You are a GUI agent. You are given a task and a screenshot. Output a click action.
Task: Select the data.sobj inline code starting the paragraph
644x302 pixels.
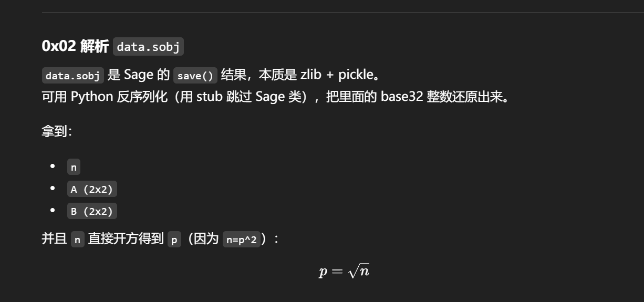(x=72, y=76)
